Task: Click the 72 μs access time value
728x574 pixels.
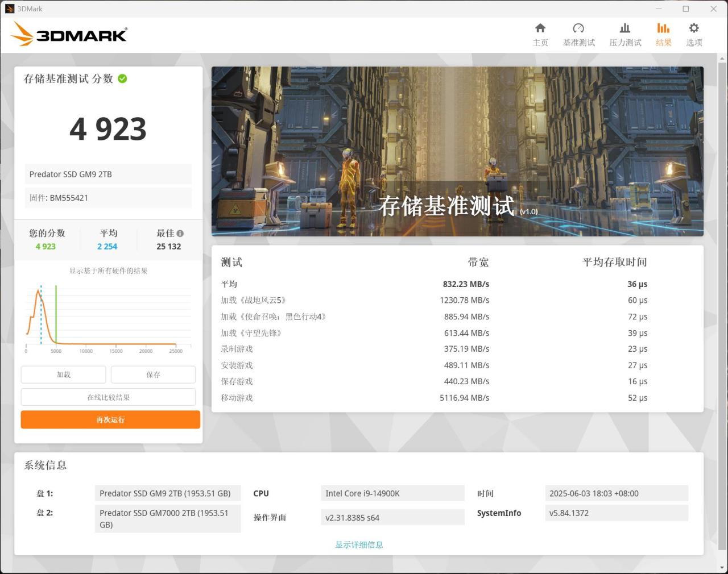Action: tap(638, 317)
